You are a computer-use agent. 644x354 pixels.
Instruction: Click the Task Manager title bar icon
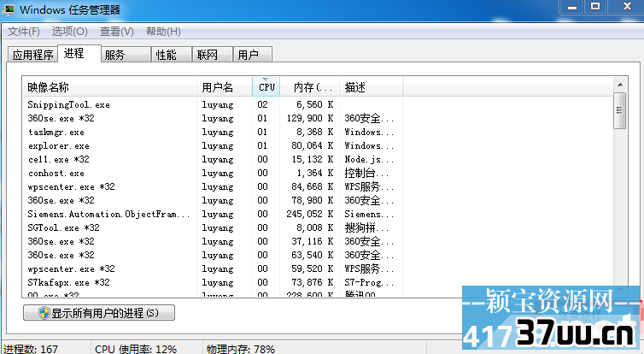(9, 10)
